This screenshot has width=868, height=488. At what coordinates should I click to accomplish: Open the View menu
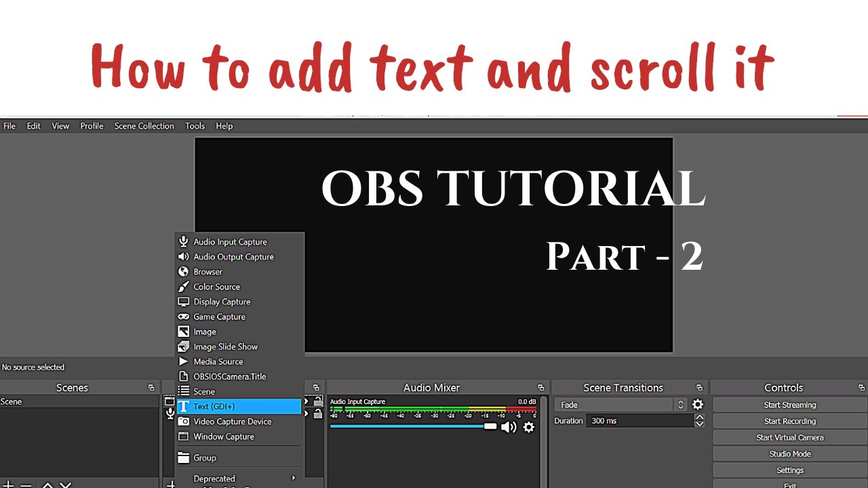(x=60, y=126)
